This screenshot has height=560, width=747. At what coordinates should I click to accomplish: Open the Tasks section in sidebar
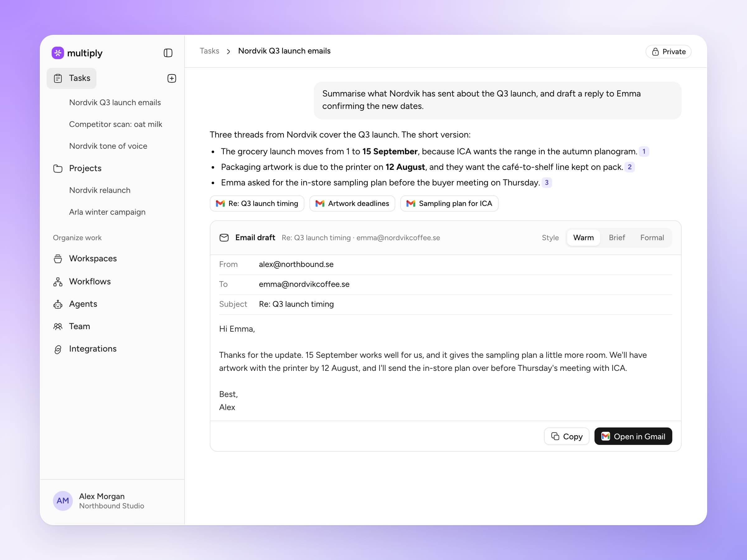click(72, 78)
